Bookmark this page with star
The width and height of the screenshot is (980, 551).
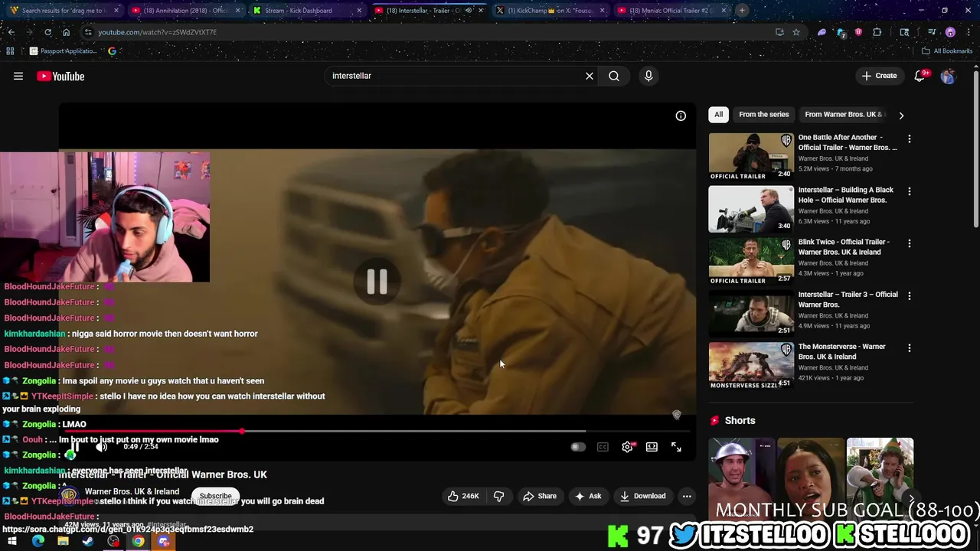pos(796,32)
